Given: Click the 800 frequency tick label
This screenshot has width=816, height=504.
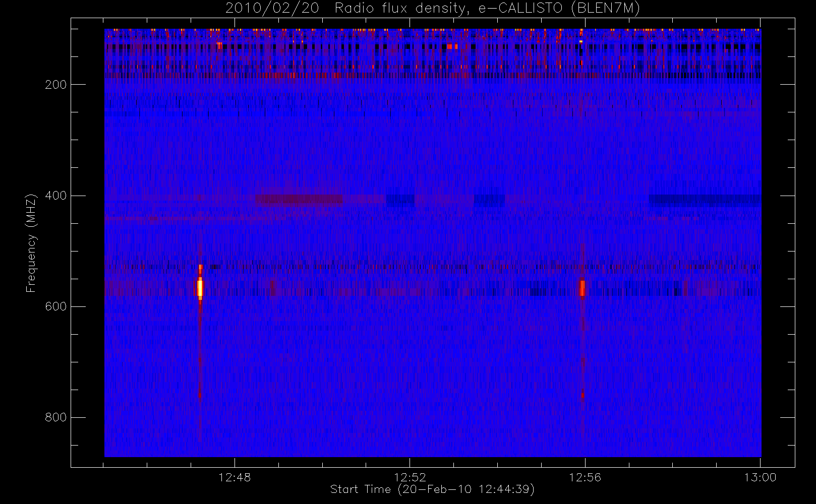Looking at the screenshot, I should [x=56, y=417].
